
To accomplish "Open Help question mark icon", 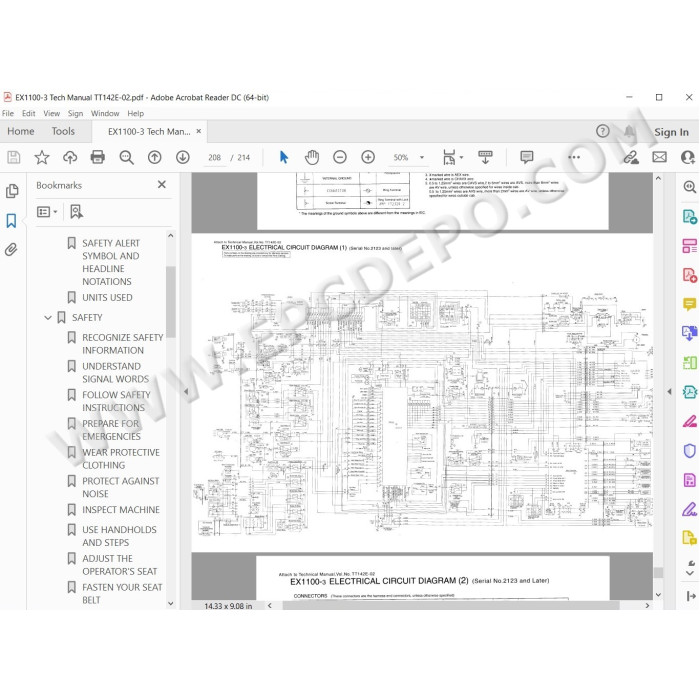I will [603, 131].
